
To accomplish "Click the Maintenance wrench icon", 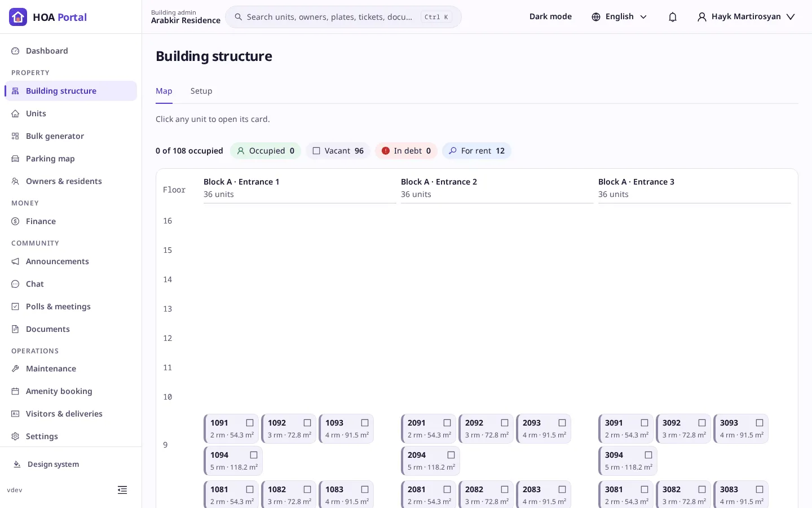I will [15, 369].
